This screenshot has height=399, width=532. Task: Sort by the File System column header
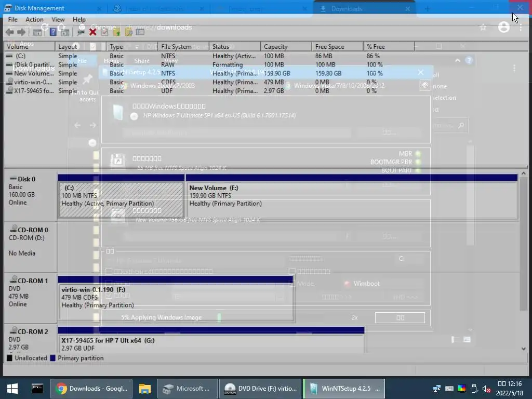(x=183, y=46)
